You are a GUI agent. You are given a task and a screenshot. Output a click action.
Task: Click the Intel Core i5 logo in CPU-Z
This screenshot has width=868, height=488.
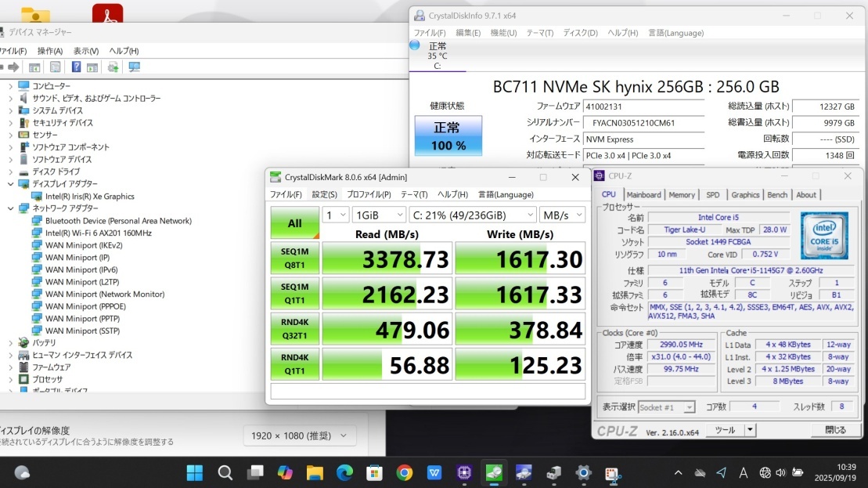point(823,235)
